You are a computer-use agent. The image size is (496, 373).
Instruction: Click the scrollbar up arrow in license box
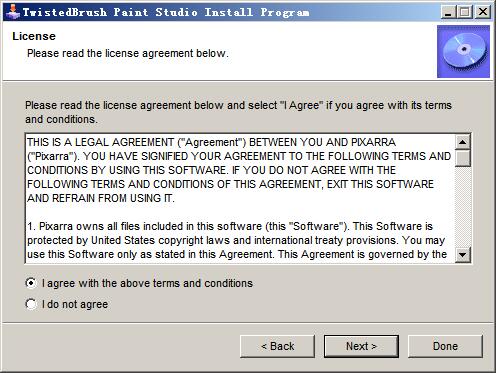463,142
